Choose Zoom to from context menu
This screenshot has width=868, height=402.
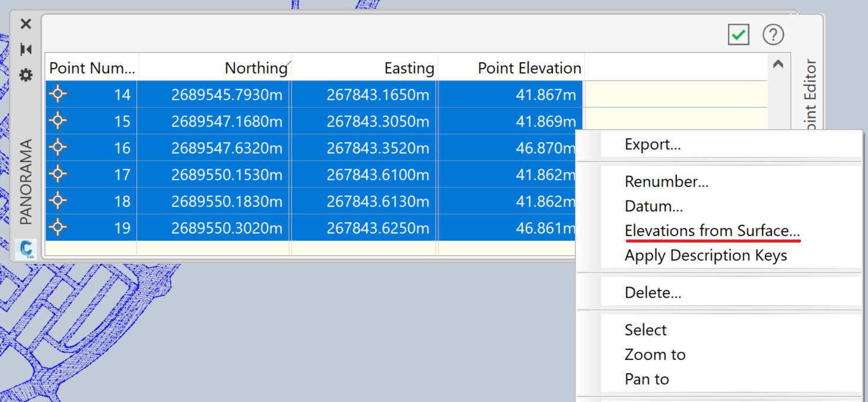tap(655, 355)
